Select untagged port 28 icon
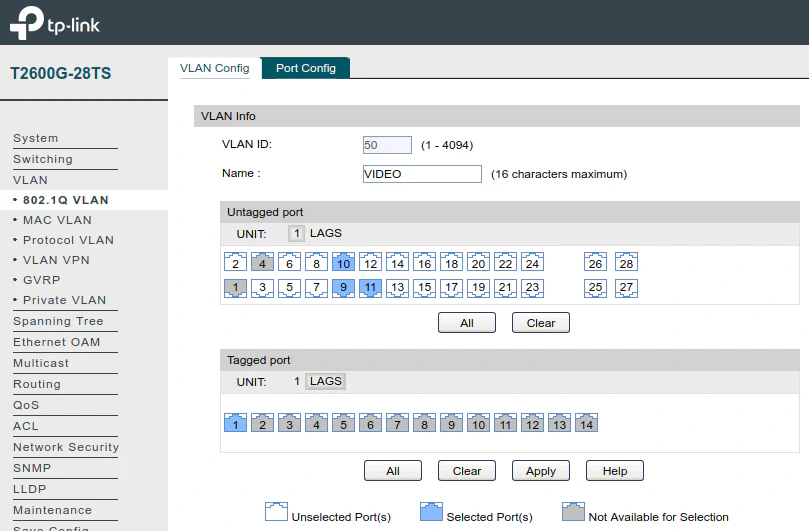 pyautogui.click(x=626, y=262)
